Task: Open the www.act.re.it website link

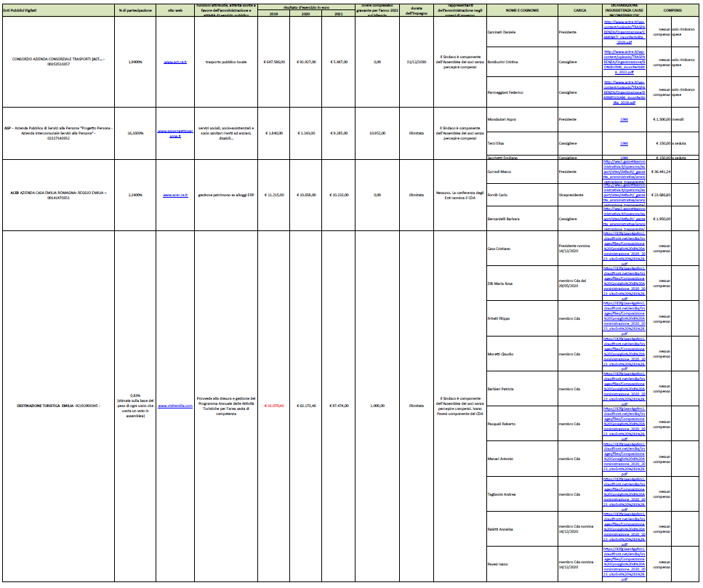Action: pyautogui.click(x=175, y=63)
